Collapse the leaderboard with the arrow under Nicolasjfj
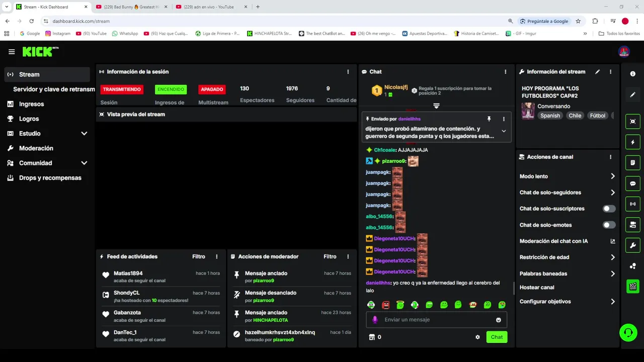Screen dimensions: 644x362 pos(436,106)
